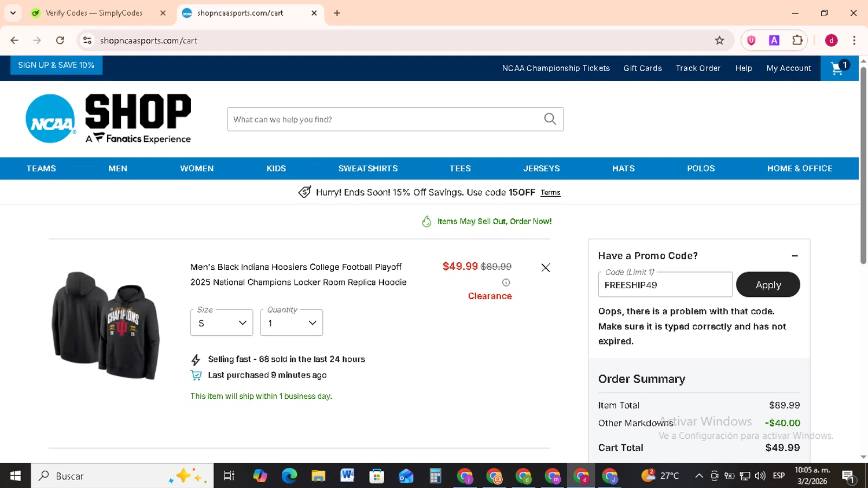This screenshot has width=868, height=488.
Task: Open Calculator from the taskbar
Action: click(x=435, y=476)
